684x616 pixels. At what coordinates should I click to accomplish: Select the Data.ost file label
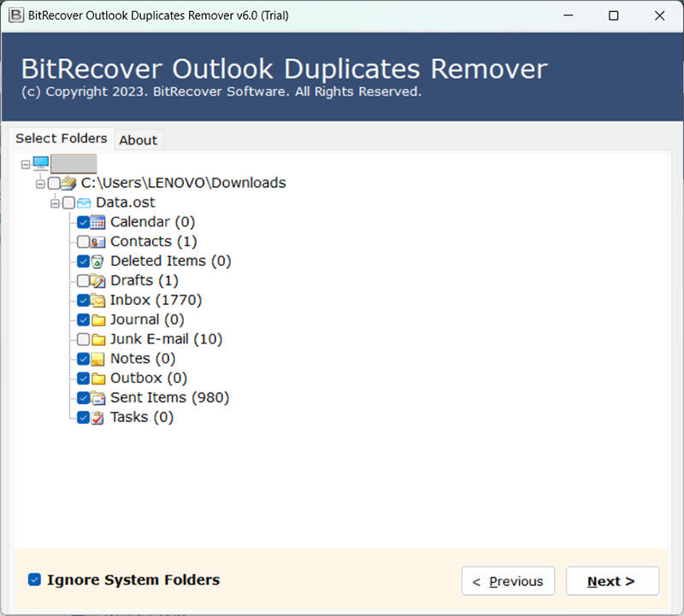[x=126, y=202]
